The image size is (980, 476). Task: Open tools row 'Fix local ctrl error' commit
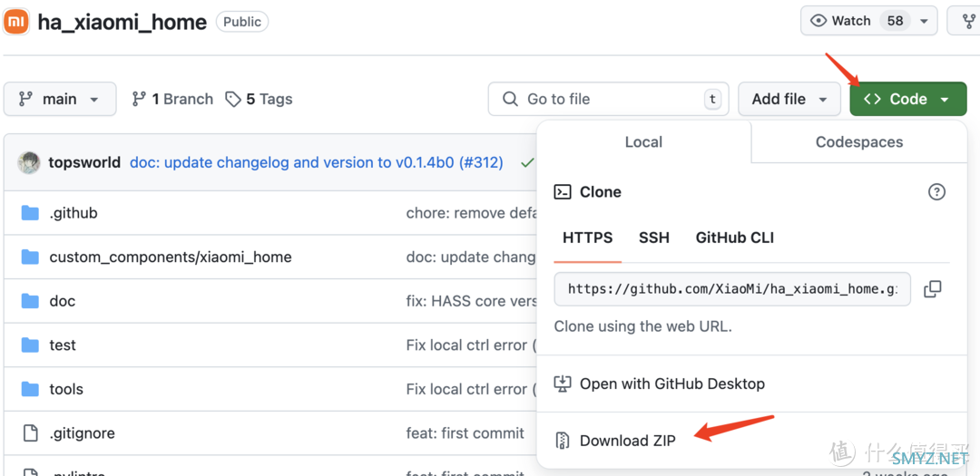coord(471,389)
